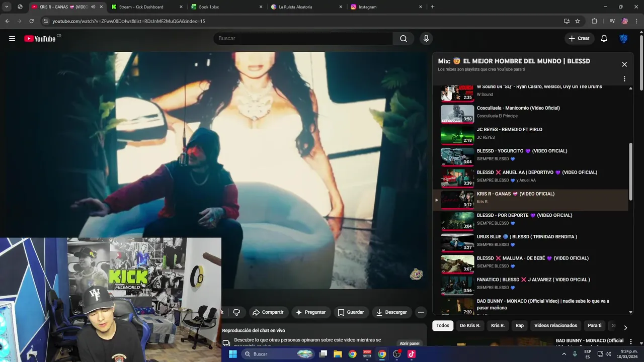Select the Videos relacionados chip

(555, 326)
